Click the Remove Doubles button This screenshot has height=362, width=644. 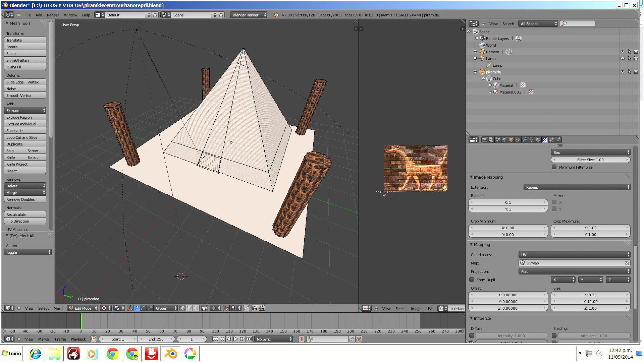click(x=25, y=199)
